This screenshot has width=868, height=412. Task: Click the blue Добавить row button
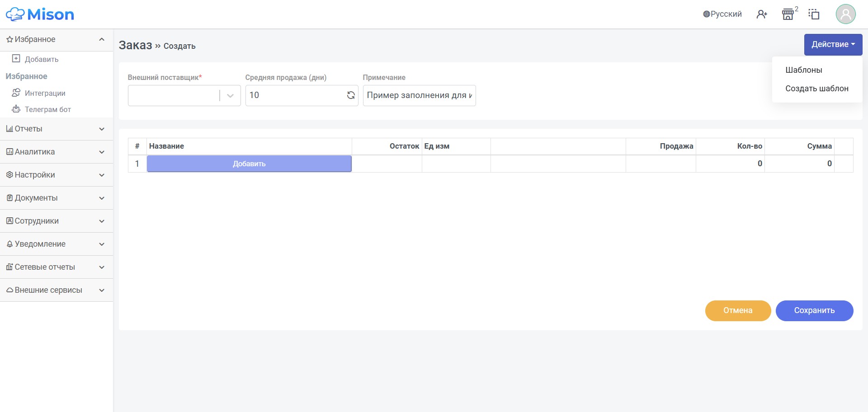click(x=249, y=164)
